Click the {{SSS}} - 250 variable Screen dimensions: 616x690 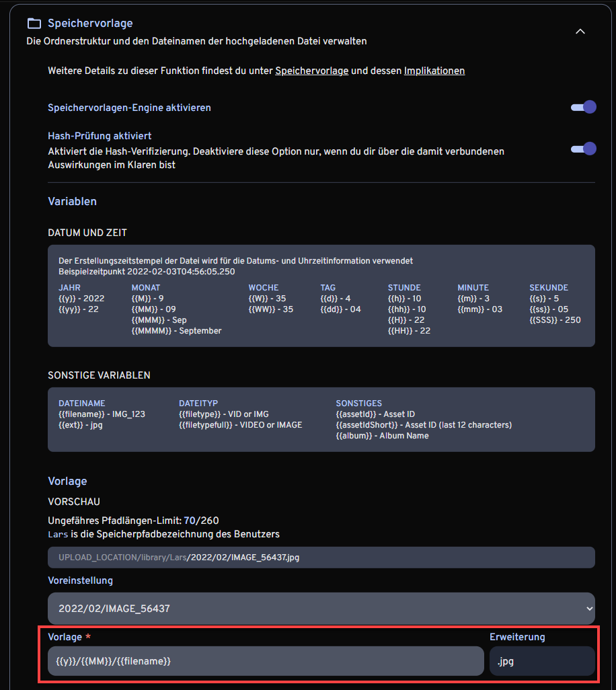point(555,320)
